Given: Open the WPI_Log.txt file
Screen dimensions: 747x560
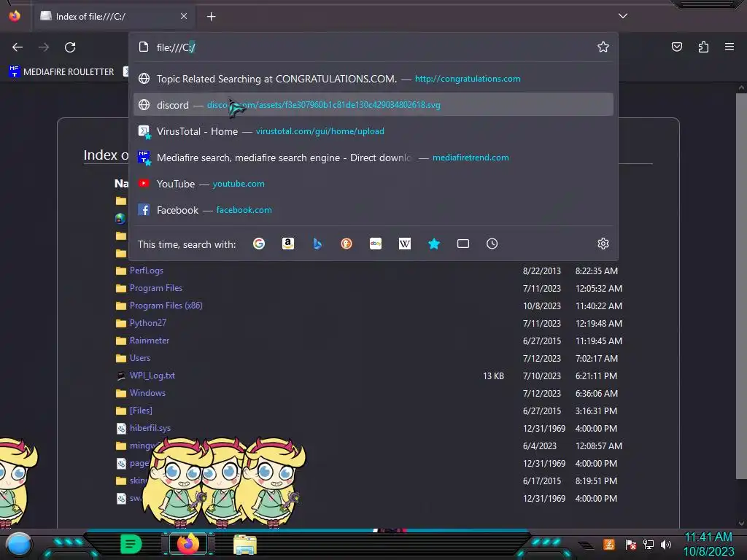Looking at the screenshot, I should [152, 376].
